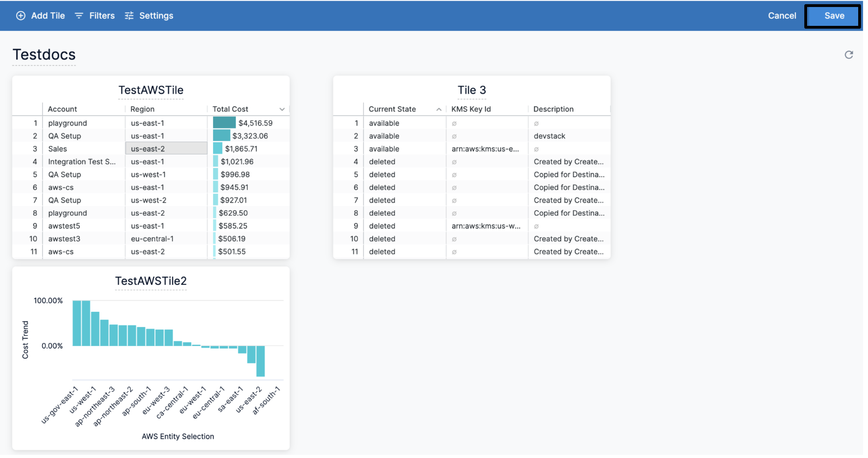Click the KMS Key Id column header
Viewport: 868px width, 458px height.
(x=471, y=109)
